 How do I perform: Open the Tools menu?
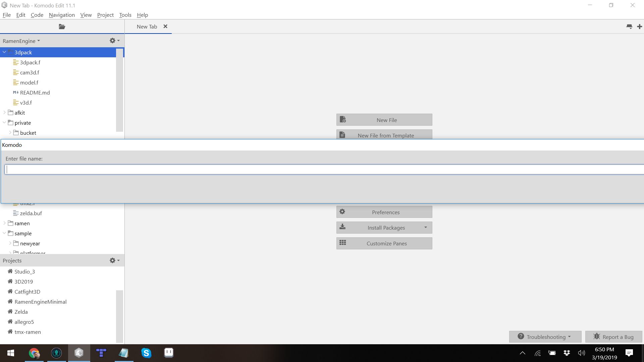pos(125,15)
